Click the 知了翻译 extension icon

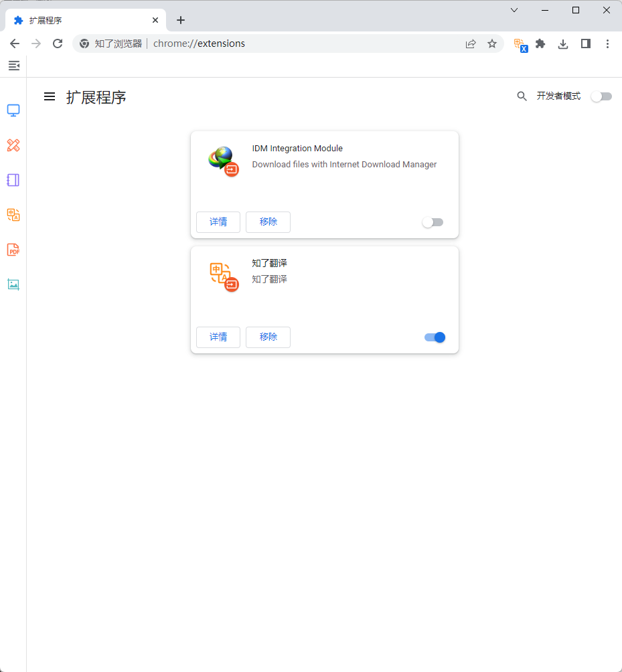(x=224, y=276)
